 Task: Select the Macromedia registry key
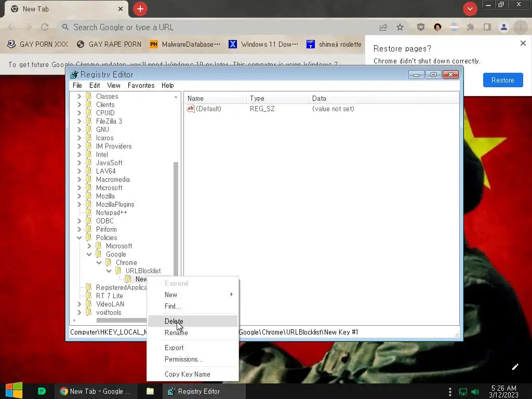click(x=113, y=179)
